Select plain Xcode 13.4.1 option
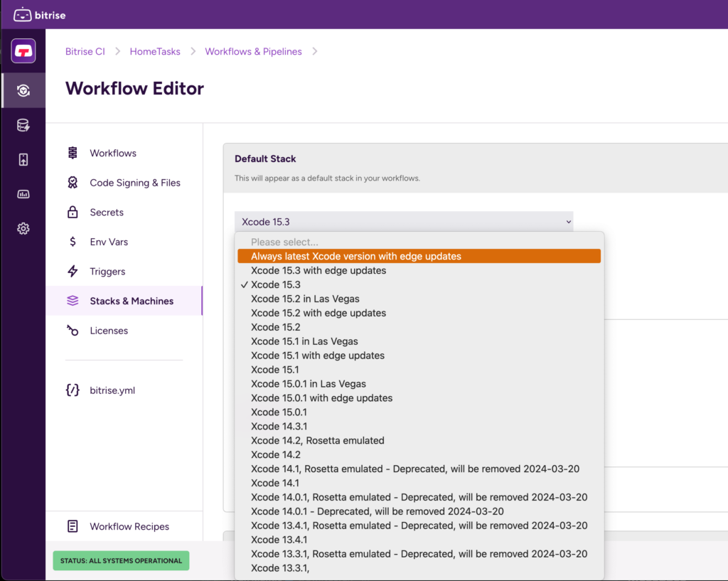Screen dimensions: 728x581 419,539
